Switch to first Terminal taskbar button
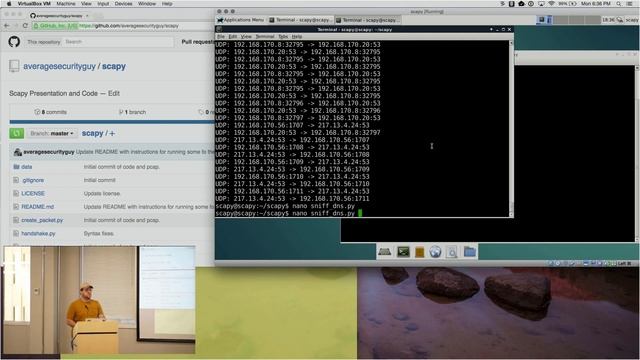This screenshot has width=640, height=360. (x=300, y=20)
